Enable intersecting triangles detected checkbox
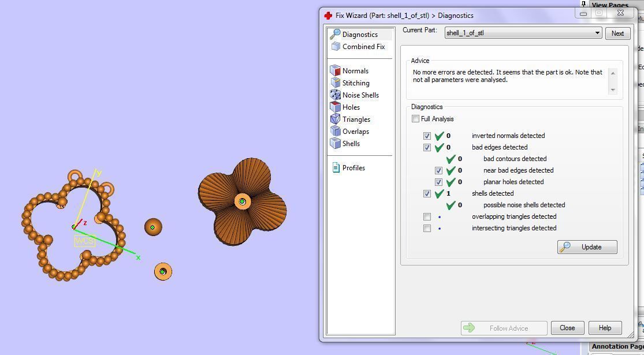Viewport: 644px width, 355px height. click(x=427, y=228)
